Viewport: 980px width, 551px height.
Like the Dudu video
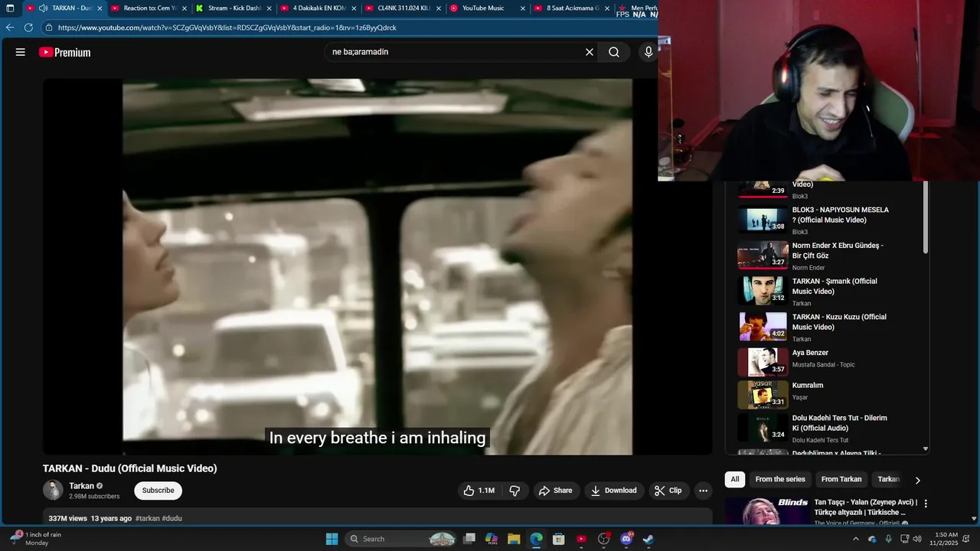point(479,491)
